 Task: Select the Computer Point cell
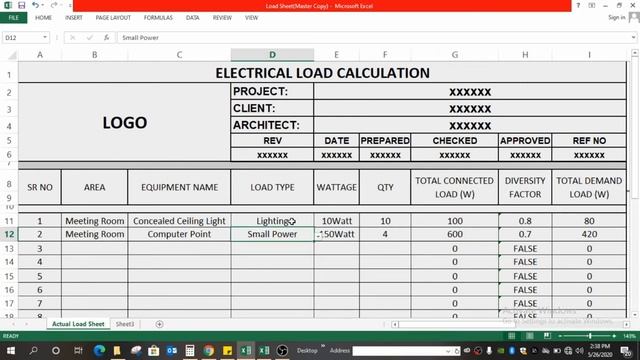[x=179, y=234]
